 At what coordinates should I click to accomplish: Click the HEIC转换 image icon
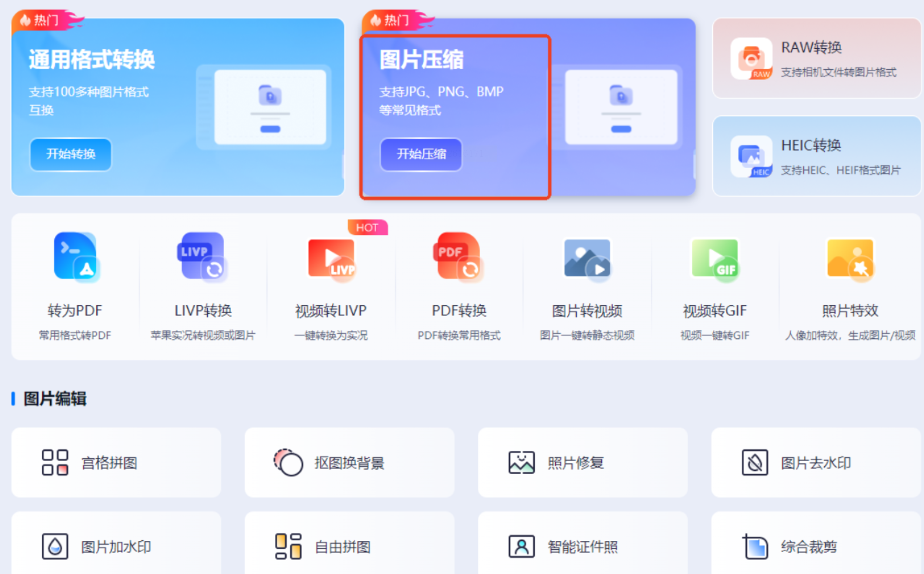click(x=751, y=157)
